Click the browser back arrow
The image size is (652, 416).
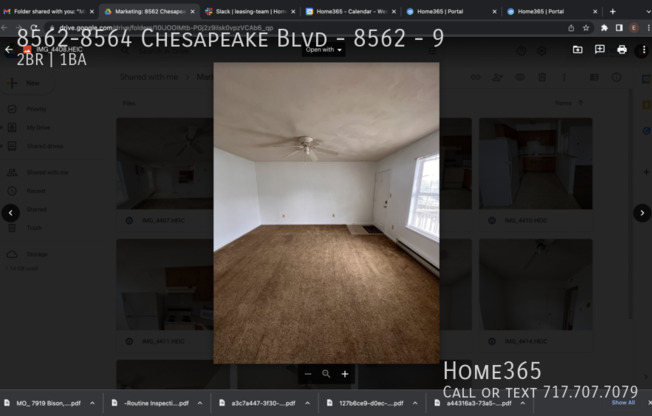click(x=5, y=28)
